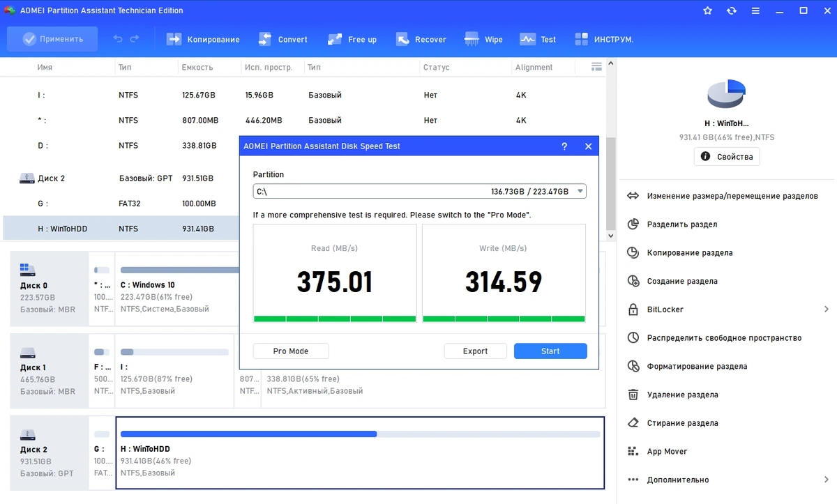The width and height of the screenshot is (837, 504).
Task: Click the partition list scroll up arrow
Action: [x=611, y=64]
